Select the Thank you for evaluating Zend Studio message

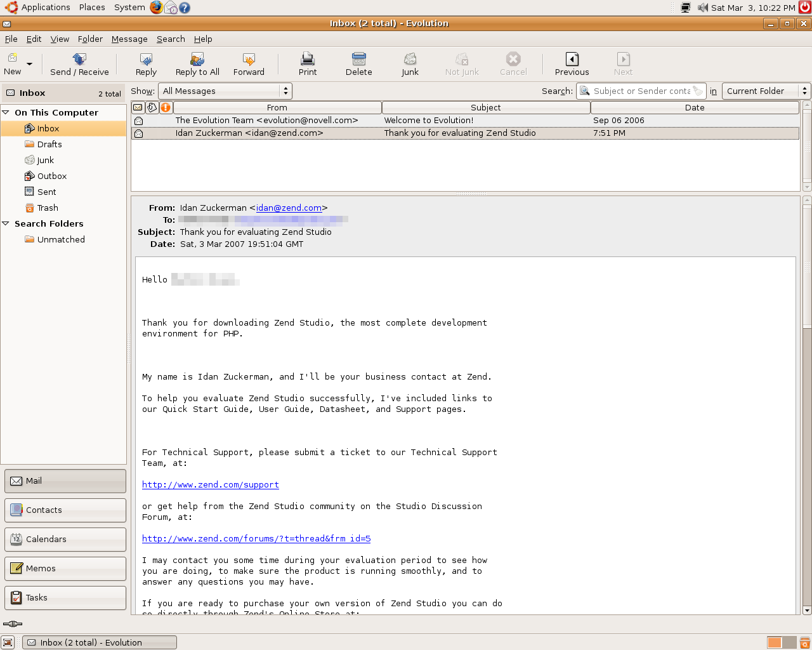point(465,133)
